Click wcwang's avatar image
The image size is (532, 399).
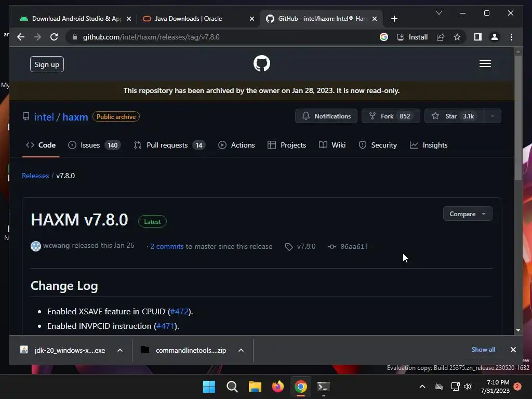[36, 246]
